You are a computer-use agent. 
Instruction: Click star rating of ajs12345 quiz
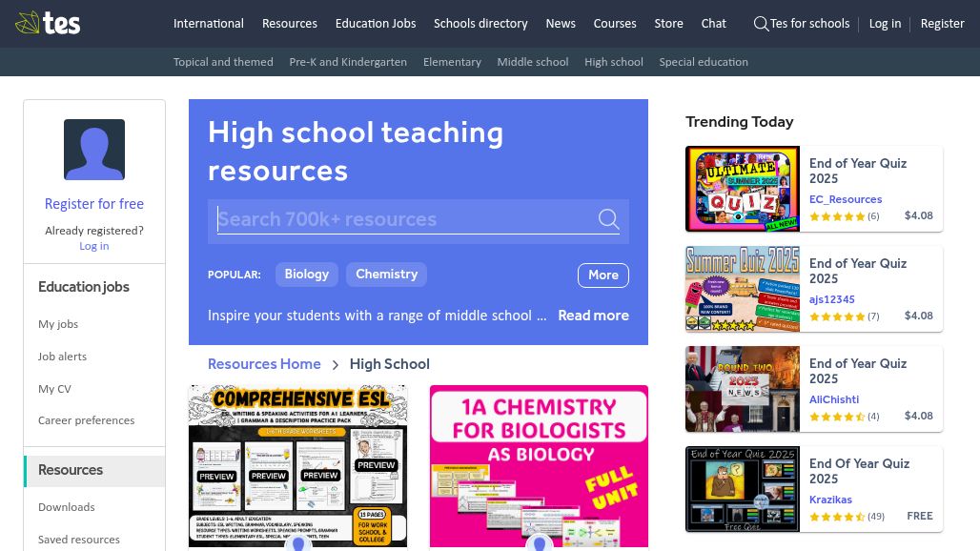point(837,316)
